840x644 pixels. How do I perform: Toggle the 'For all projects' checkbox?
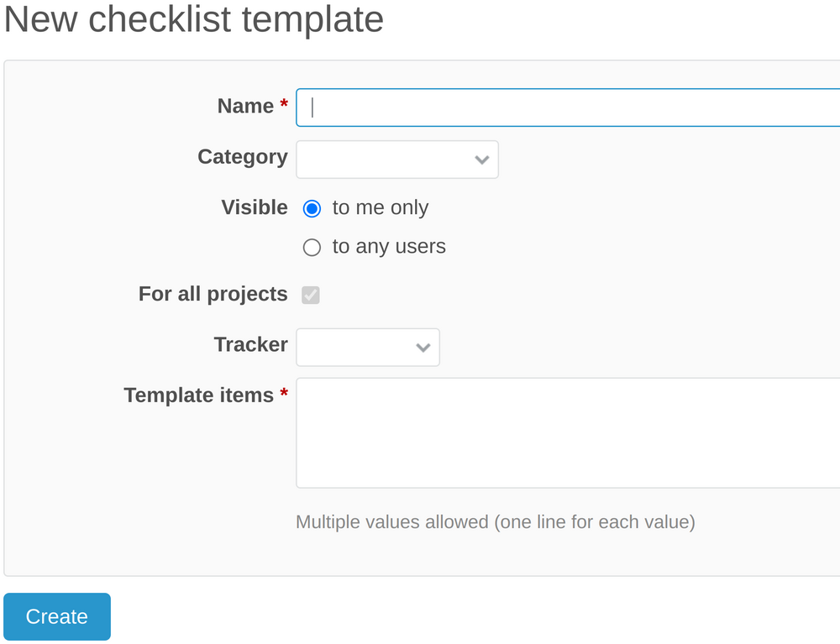[x=311, y=294]
